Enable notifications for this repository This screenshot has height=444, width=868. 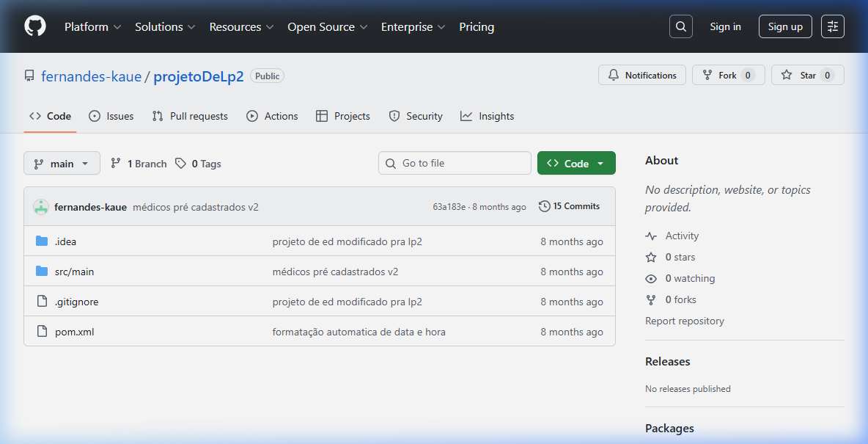[x=641, y=75]
